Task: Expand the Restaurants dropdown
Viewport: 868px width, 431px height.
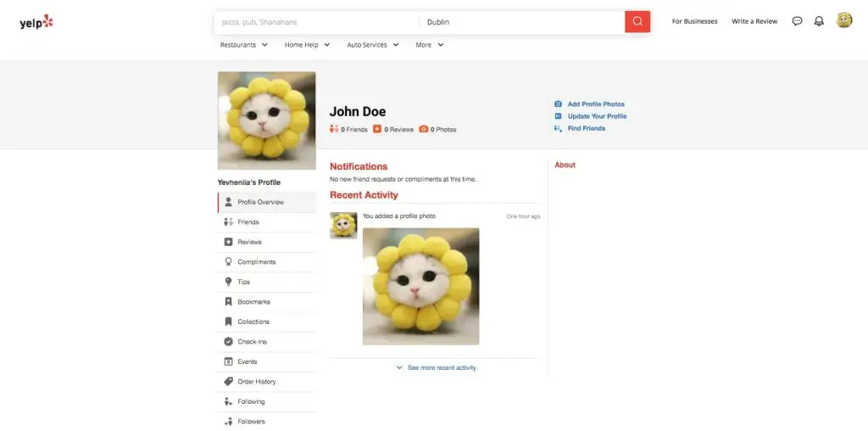Action: tap(243, 45)
